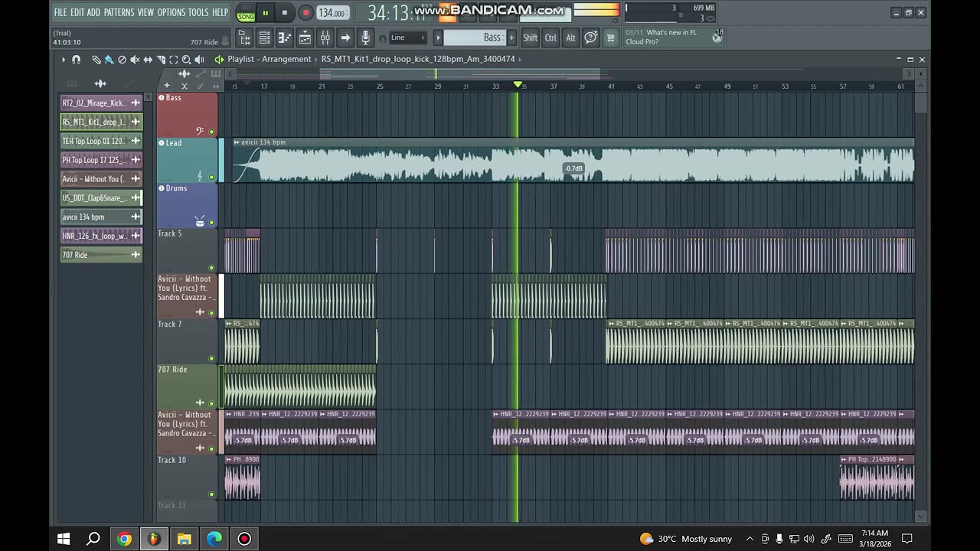The image size is (980, 551).
Task: Click the -0.7dB volume handle on Lead clip
Action: [573, 168]
